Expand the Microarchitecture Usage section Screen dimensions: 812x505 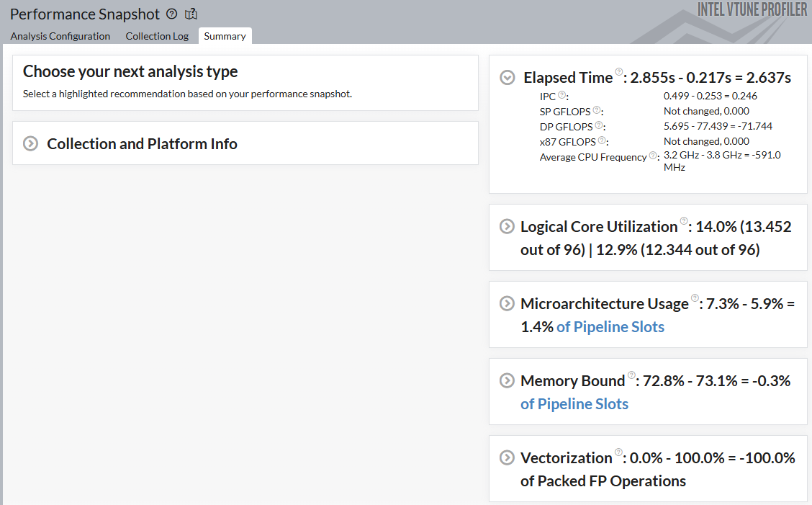507,303
